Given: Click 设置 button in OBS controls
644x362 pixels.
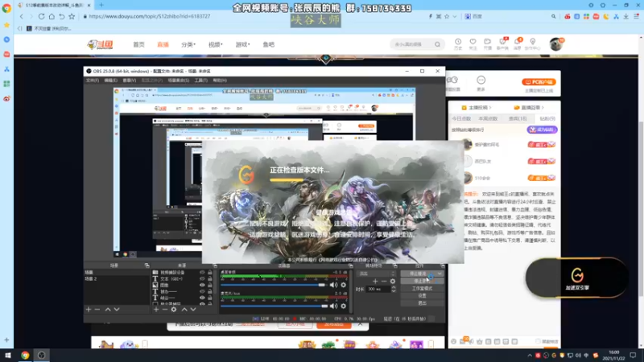Looking at the screenshot, I should click(422, 295).
